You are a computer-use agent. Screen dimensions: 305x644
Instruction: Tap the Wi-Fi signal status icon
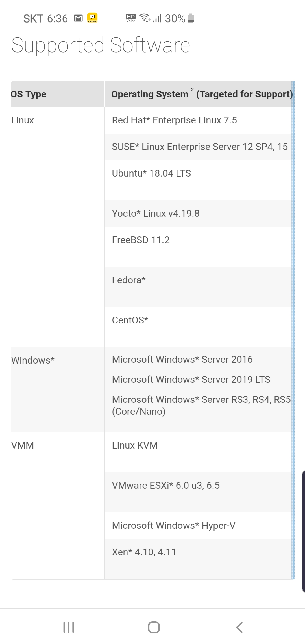pyautogui.click(x=145, y=18)
